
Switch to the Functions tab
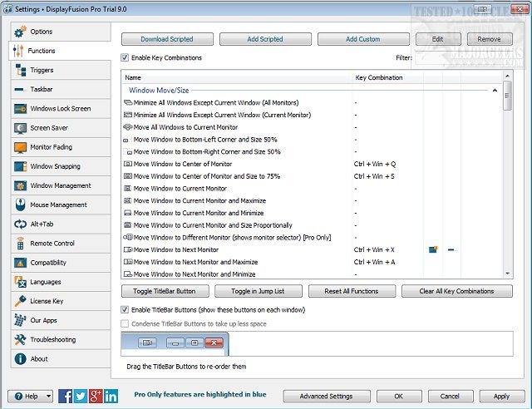coord(60,51)
